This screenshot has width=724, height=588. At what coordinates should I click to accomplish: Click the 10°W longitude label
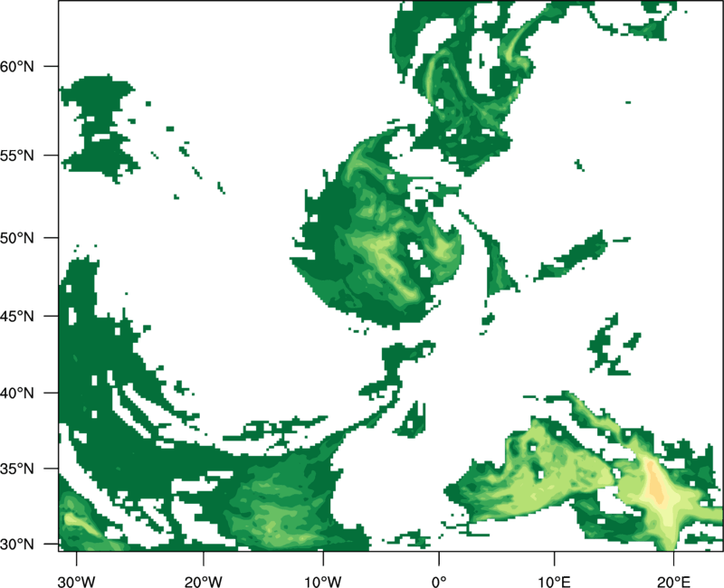323,582
